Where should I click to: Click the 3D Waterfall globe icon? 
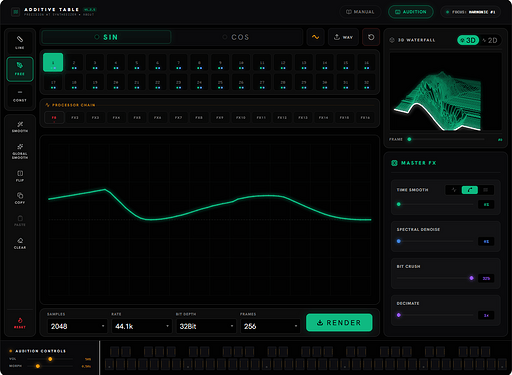coord(392,40)
